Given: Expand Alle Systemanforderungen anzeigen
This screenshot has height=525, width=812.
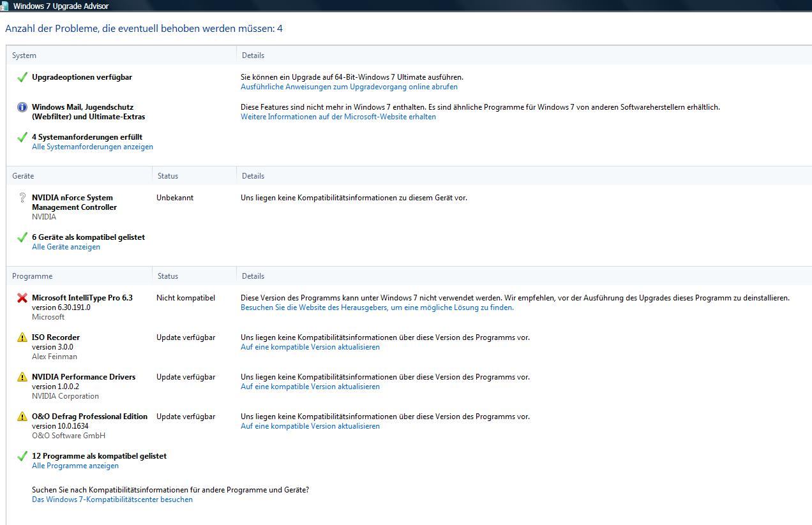Looking at the screenshot, I should [x=92, y=147].
